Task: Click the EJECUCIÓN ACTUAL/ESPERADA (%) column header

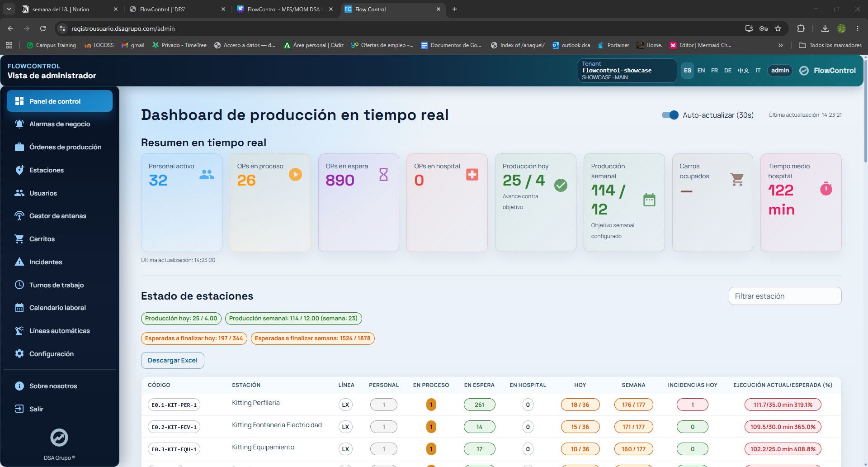Action: pos(783,385)
